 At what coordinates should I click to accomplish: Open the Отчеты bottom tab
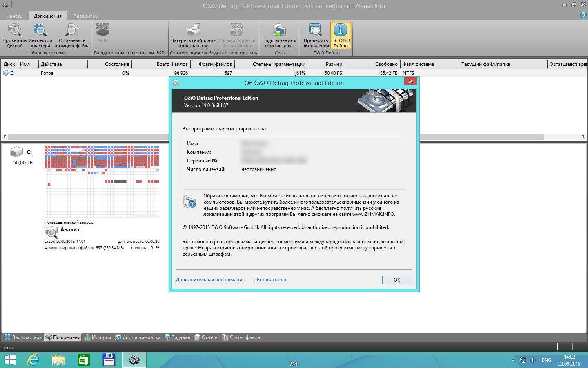(206, 337)
